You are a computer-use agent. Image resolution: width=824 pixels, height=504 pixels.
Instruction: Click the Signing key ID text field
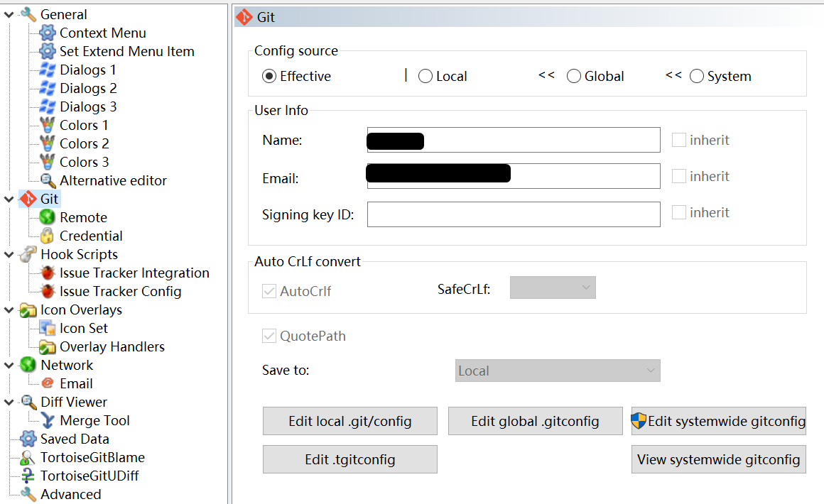[513, 214]
